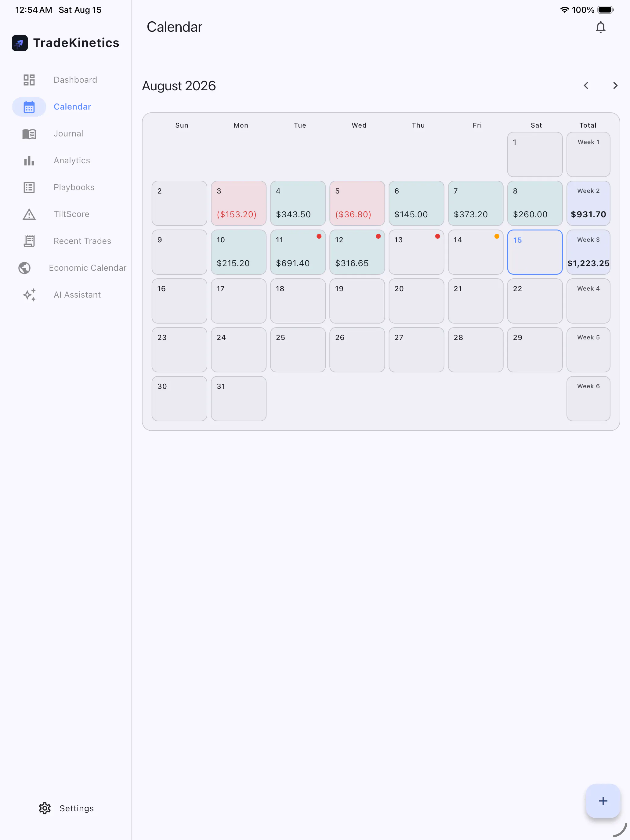Viewport: 630px width, 840px height.
Task: Open the Journal menu item
Action: [x=68, y=134]
